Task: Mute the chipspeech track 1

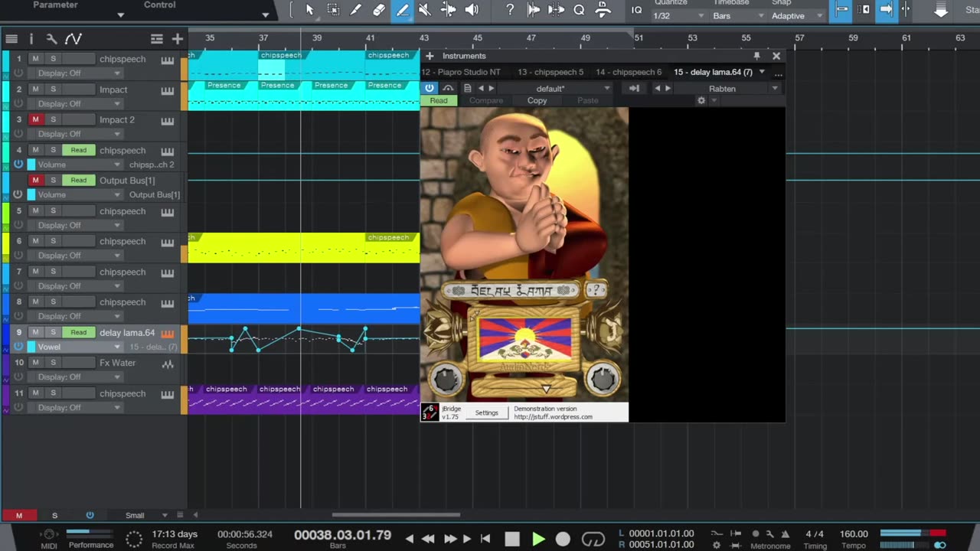Action: click(35, 59)
